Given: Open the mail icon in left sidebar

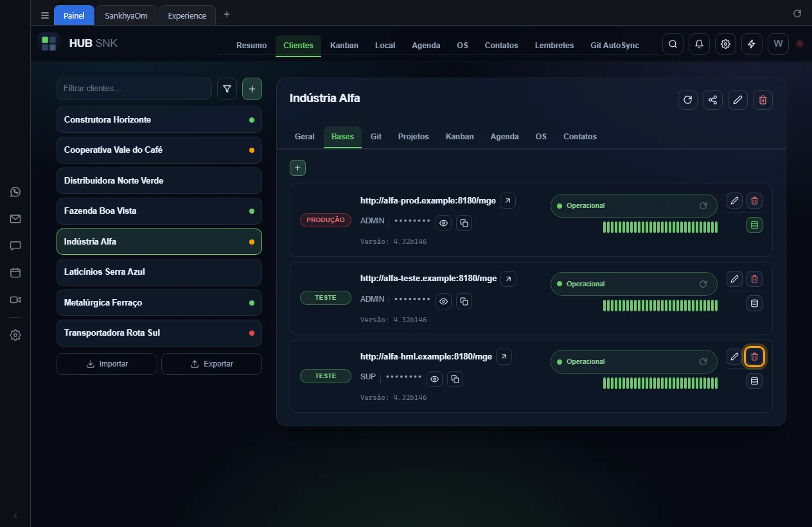Looking at the screenshot, I should (15, 219).
